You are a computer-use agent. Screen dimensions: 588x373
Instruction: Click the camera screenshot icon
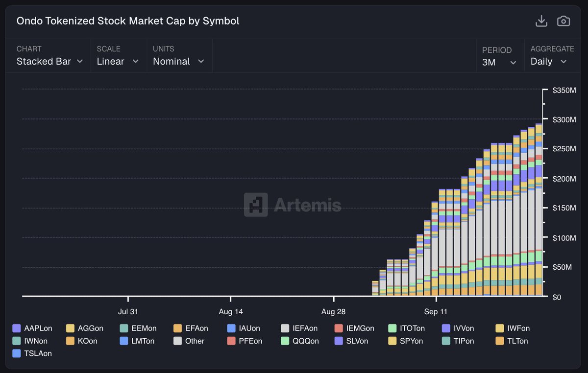[x=563, y=21]
